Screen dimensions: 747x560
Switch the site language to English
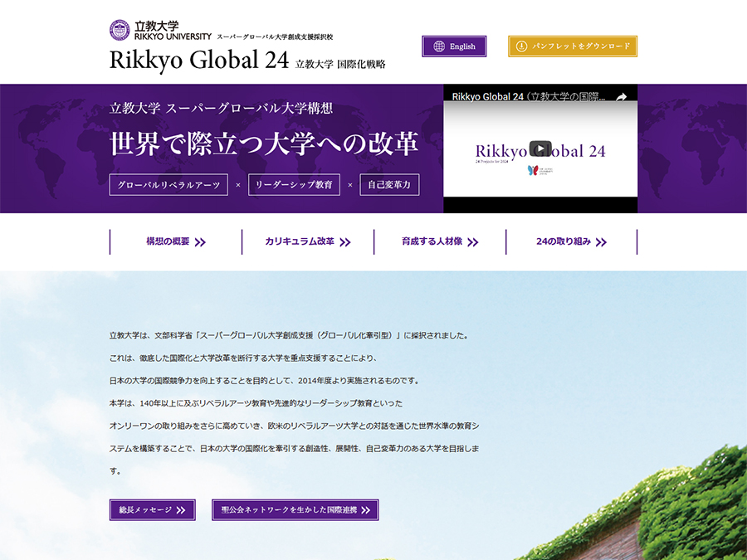pos(454,46)
